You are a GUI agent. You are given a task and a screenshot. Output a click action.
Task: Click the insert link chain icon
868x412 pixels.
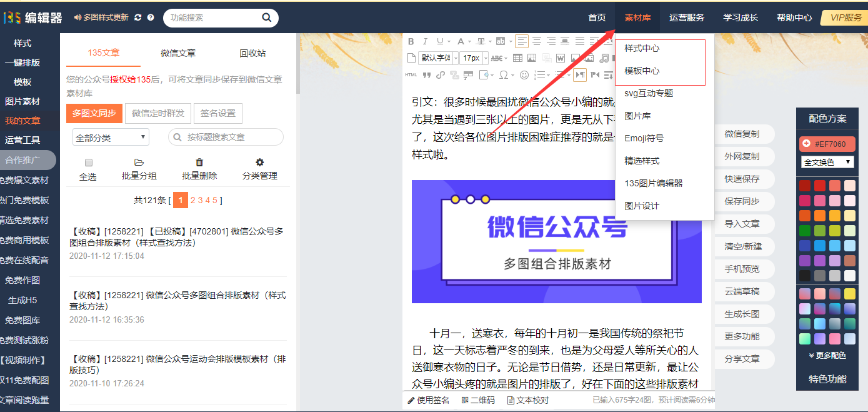(441, 75)
